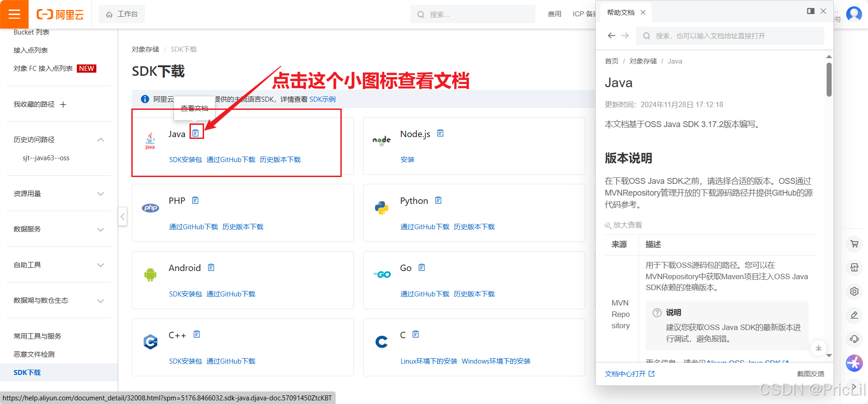Open 接入点列表 in sidebar
The width and height of the screenshot is (868, 404).
click(x=30, y=50)
